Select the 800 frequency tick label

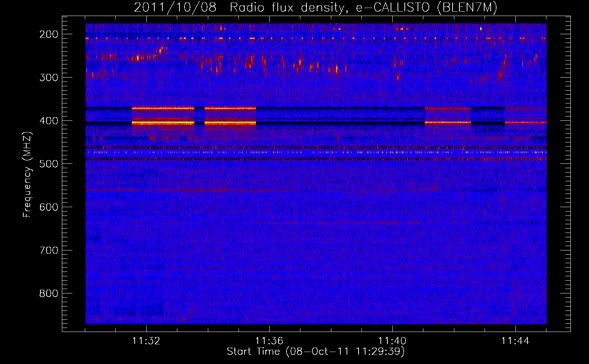(x=49, y=293)
